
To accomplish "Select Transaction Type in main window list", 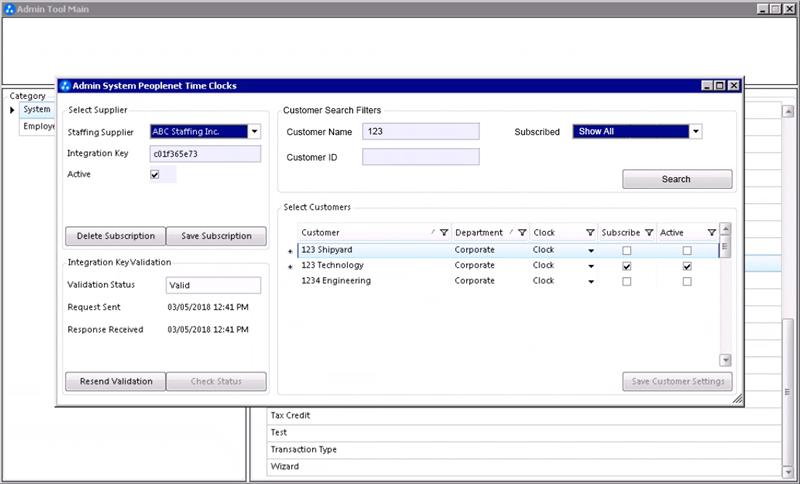I will click(x=523, y=449).
